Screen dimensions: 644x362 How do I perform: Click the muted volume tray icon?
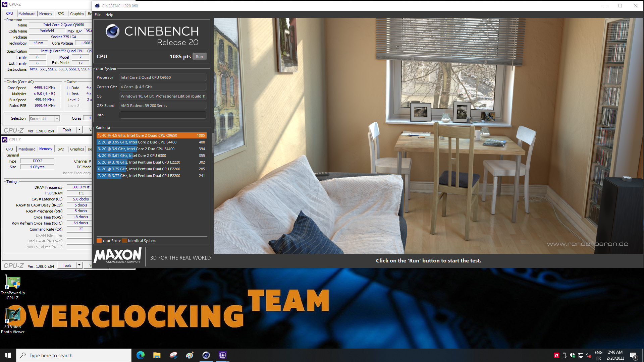(589, 355)
